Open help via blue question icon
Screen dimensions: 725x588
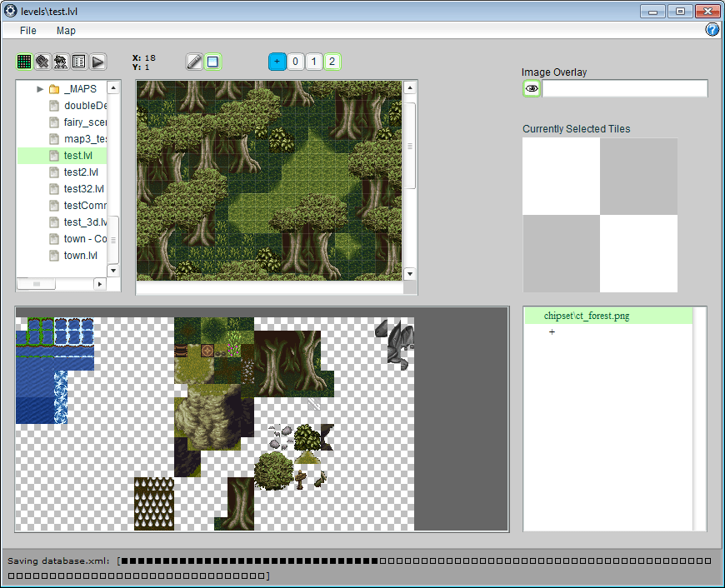pyautogui.click(x=712, y=30)
